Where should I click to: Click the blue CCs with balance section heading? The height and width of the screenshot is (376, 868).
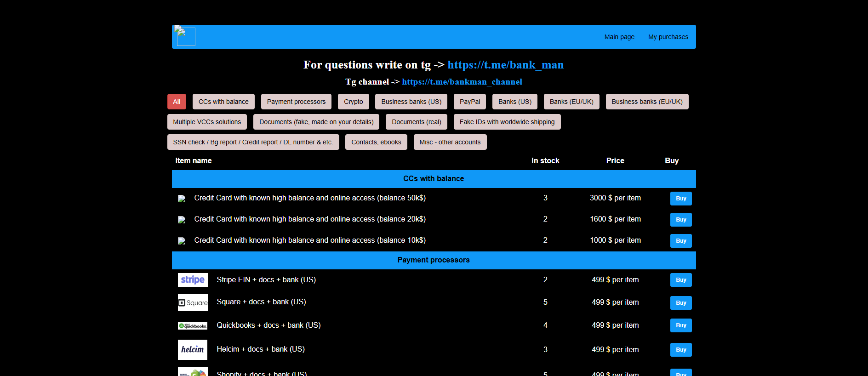[x=434, y=179]
